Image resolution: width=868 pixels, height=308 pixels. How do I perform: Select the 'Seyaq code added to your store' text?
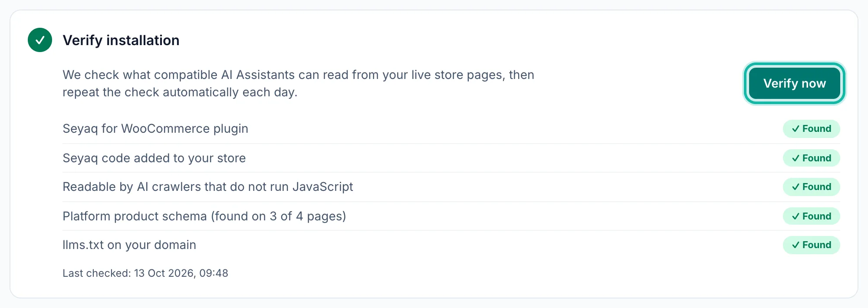(x=154, y=158)
